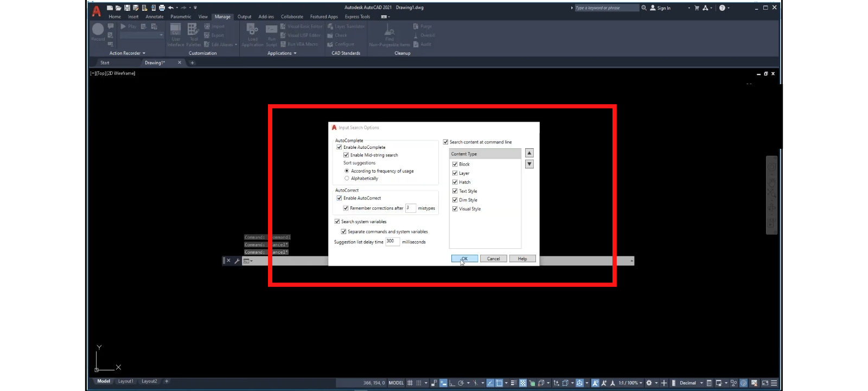868x391 pixels.
Task: Toggle lineweight display icon in status bar
Action: pyautogui.click(x=514, y=383)
